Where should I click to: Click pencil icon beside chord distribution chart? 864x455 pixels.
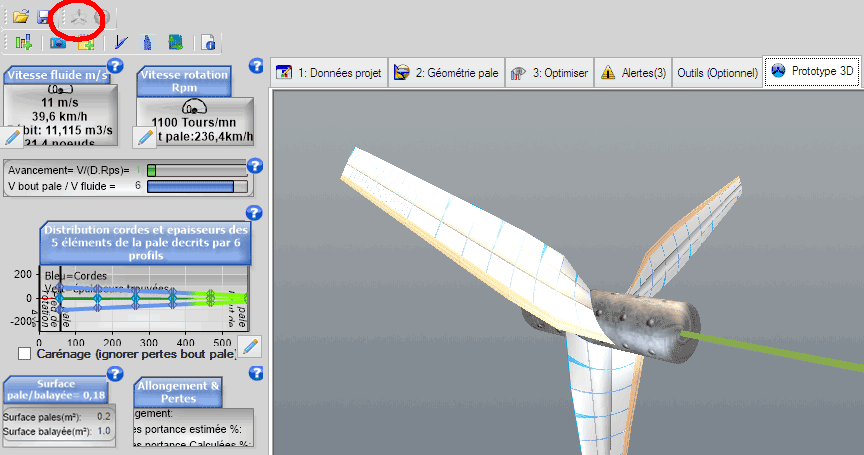250,346
